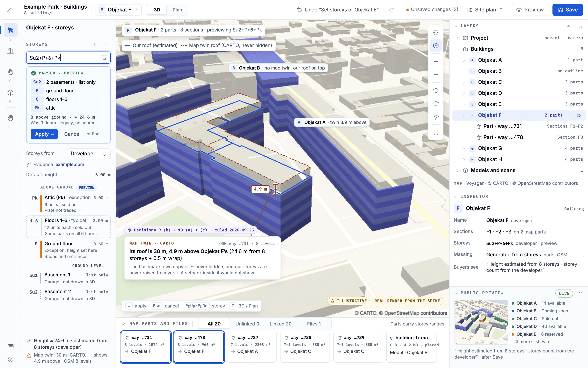The height and width of the screenshot is (368, 588).
Task: Add a storey with the plus icon
Action: tap(95, 45)
